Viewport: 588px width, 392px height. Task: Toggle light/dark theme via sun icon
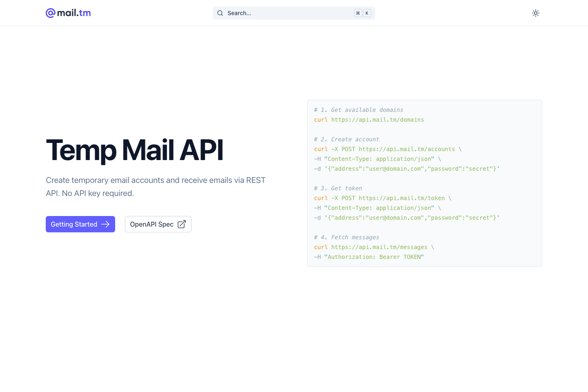535,13
